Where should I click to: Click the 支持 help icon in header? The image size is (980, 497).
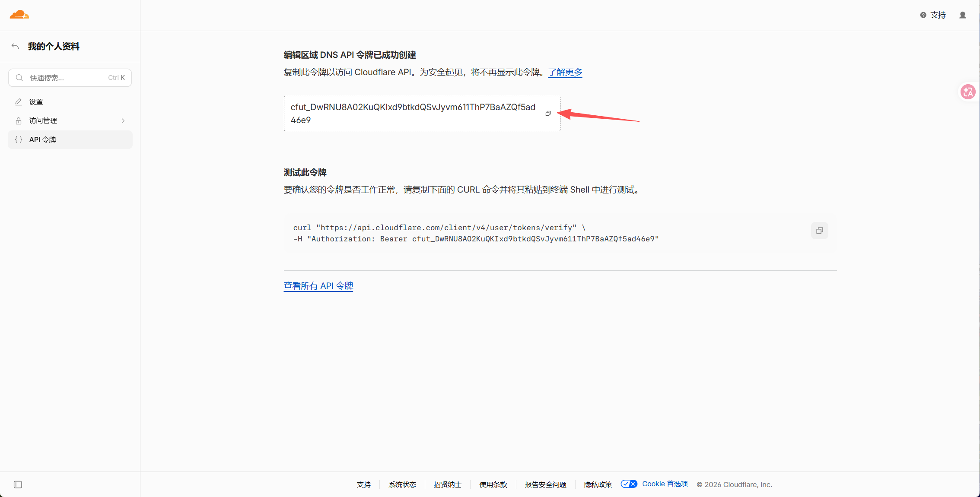[923, 15]
